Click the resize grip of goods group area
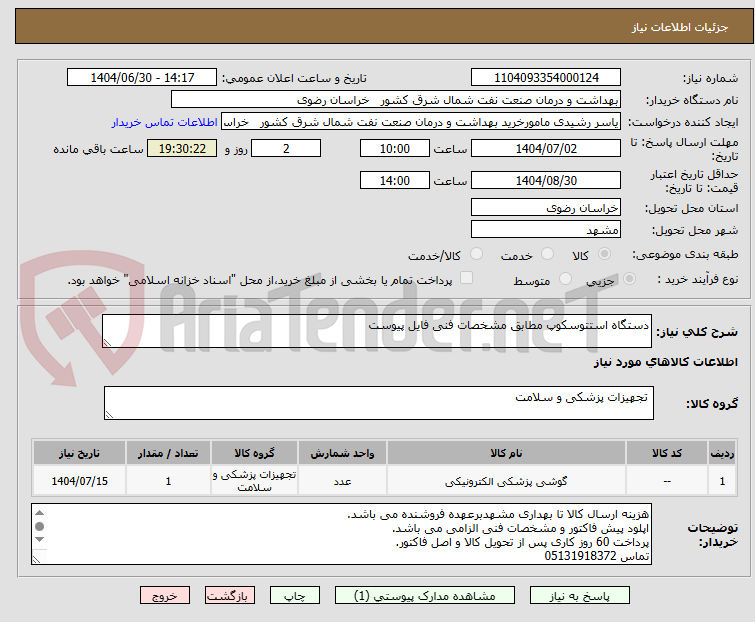This screenshot has height=622, width=755. 109,415
